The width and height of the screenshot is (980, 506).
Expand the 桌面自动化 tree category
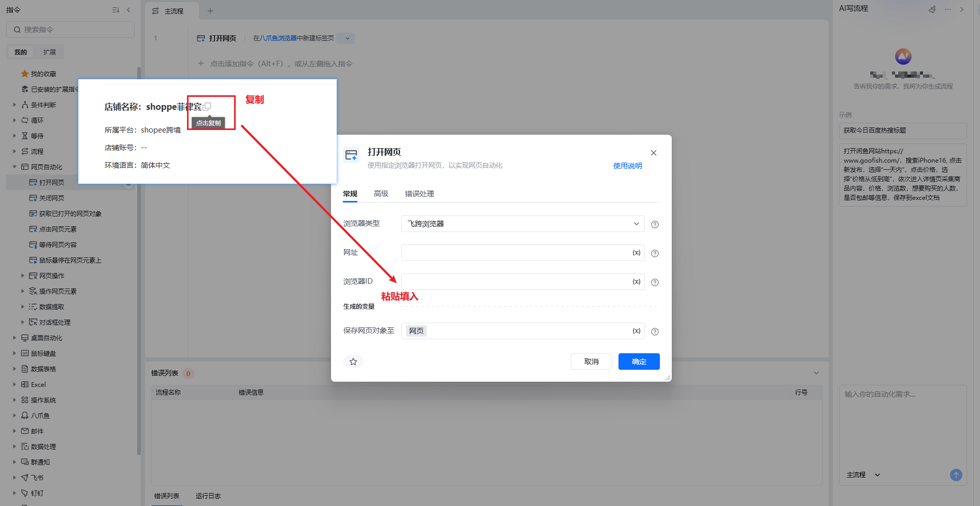pyautogui.click(x=15, y=338)
